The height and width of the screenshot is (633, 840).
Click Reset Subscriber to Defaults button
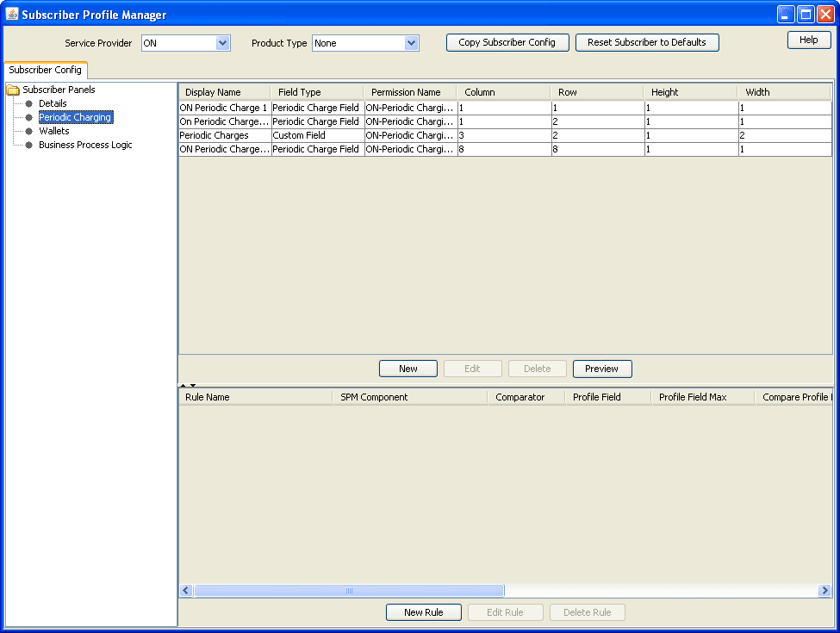(x=647, y=42)
